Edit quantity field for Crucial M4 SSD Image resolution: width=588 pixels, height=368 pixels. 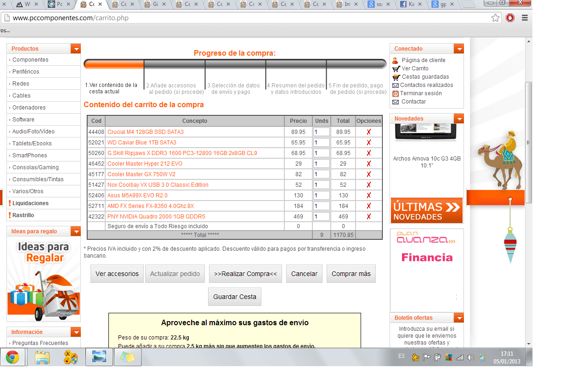pos(322,132)
